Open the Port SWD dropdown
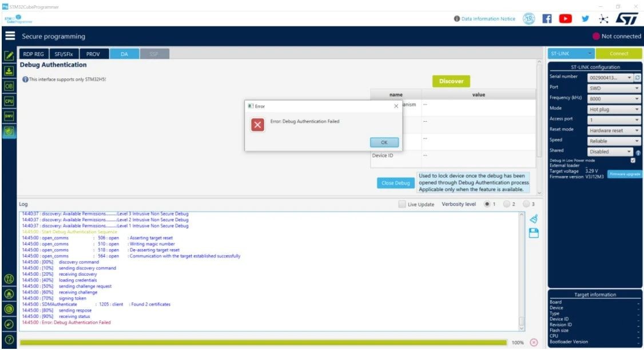 coord(614,88)
